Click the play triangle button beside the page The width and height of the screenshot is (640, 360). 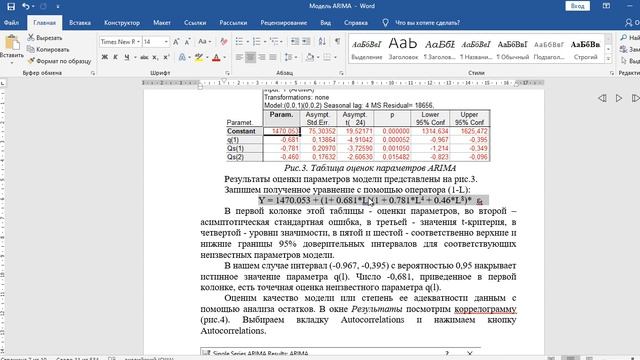pyautogui.click(x=619, y=98)
